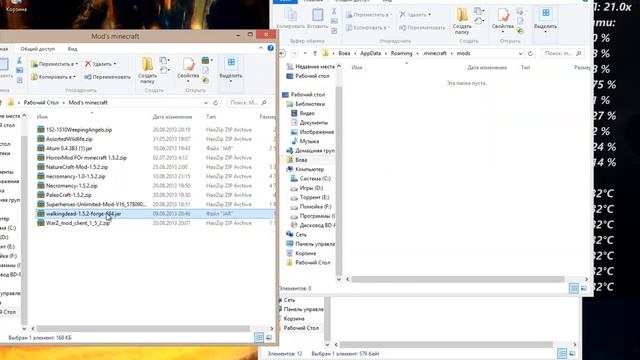Screen dimensions: 640x360
Task: Open Домашняя группа in navigation tree
Action: coord(310,151)
